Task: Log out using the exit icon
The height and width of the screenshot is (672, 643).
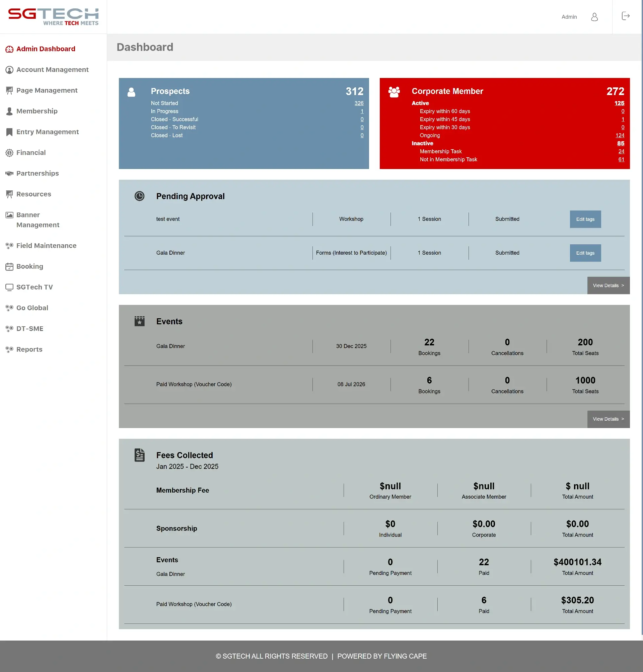Action: coord(625,16)
